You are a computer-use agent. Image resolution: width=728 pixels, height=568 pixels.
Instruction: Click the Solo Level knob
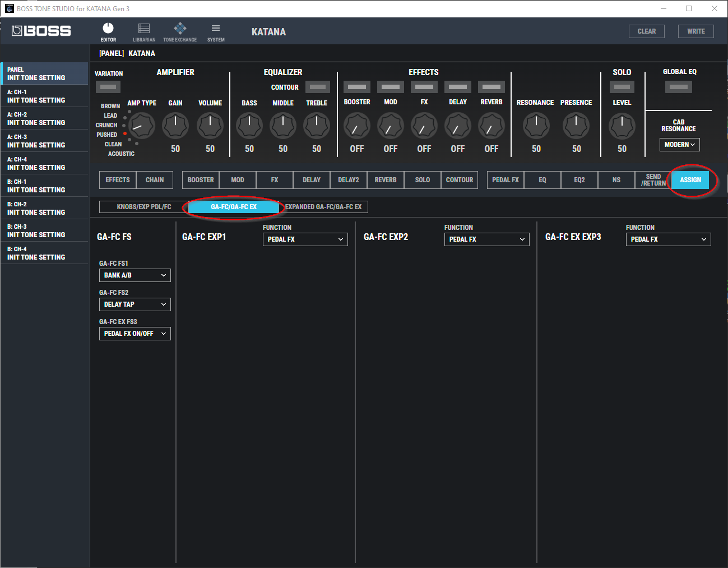coord(622,126)
